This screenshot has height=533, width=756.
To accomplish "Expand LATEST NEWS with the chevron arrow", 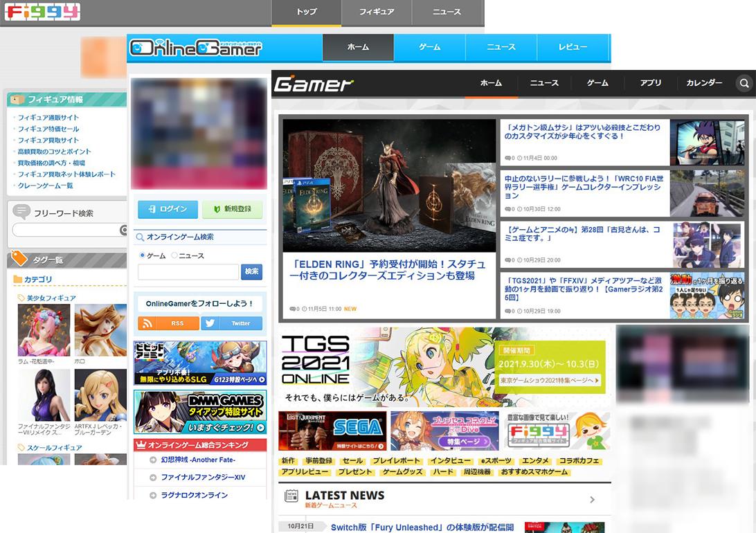I will point(592,499).
